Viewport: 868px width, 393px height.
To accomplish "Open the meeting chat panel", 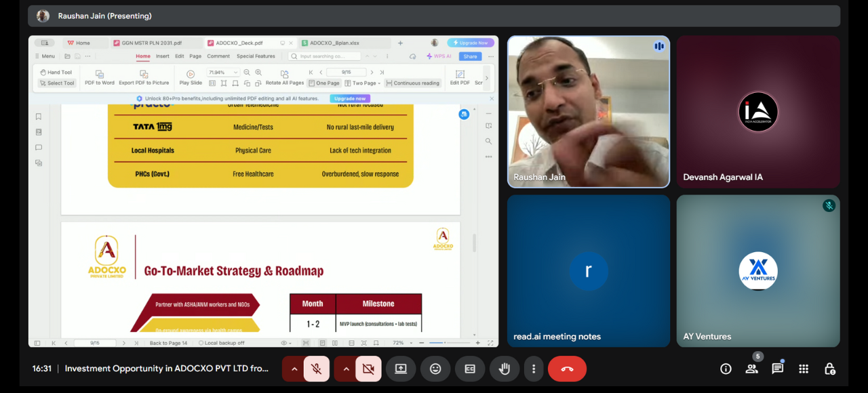I will (x=777, y=369).
